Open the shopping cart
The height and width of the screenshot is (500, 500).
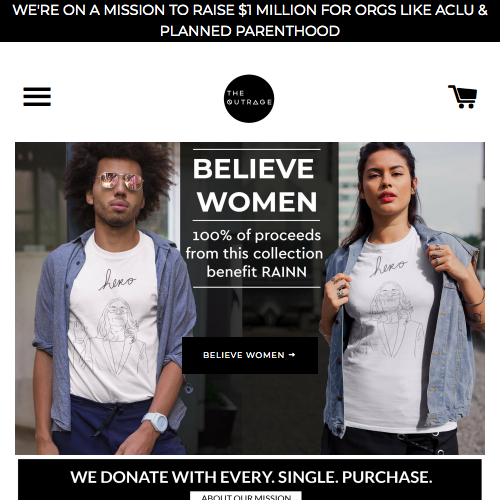pos(463,97)
